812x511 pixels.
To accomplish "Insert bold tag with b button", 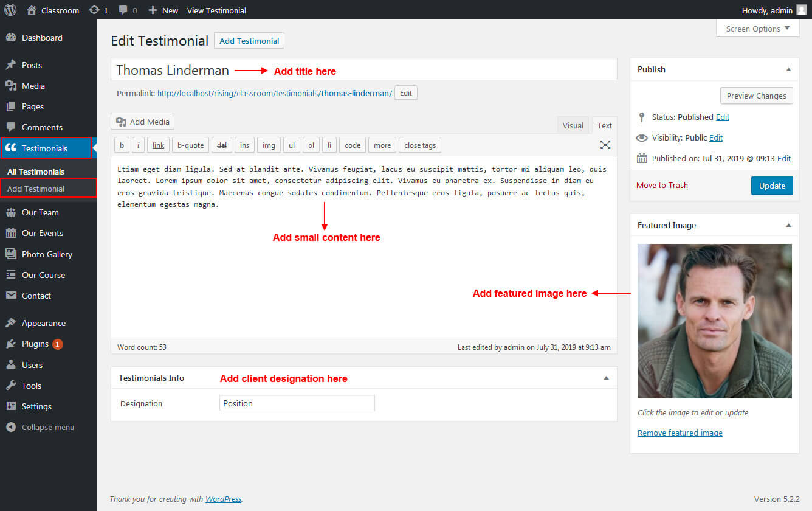I will [x=122, y=145].
